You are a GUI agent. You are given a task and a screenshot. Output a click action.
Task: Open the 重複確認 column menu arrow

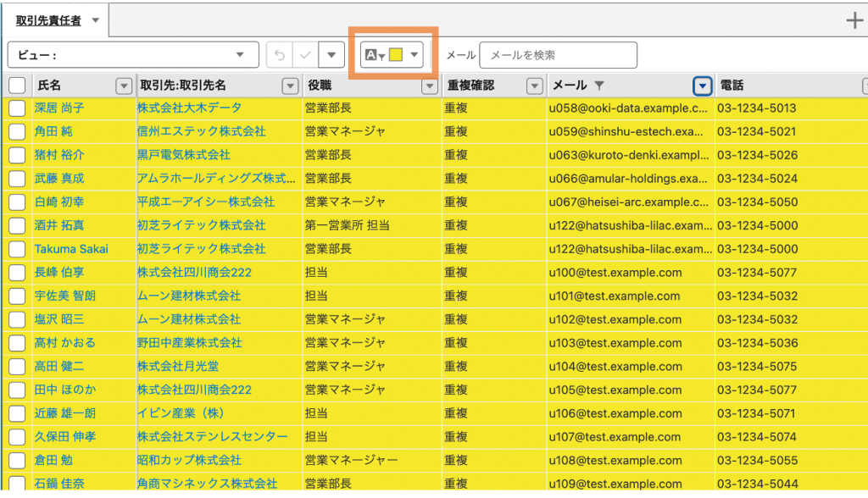pos(535,86)
